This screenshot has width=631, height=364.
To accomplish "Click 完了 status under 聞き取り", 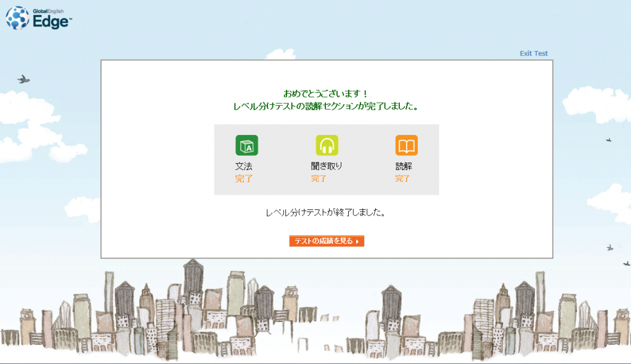I will point(319,179).
